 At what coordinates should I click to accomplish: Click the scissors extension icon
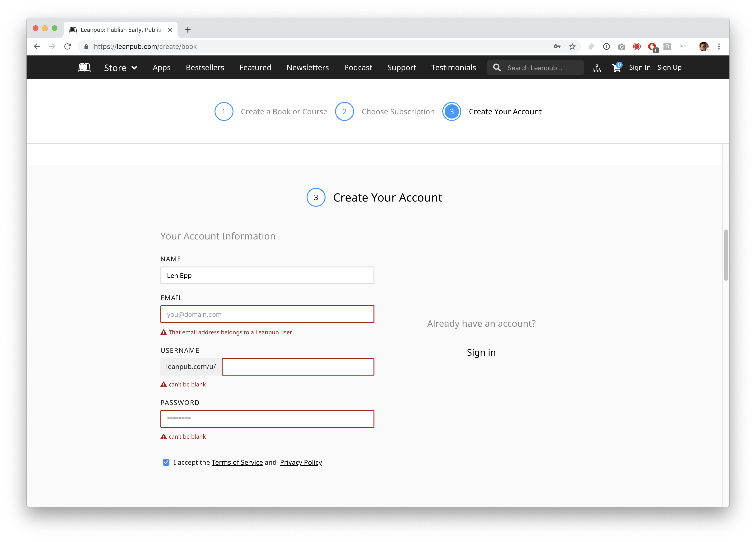point(682,46)
